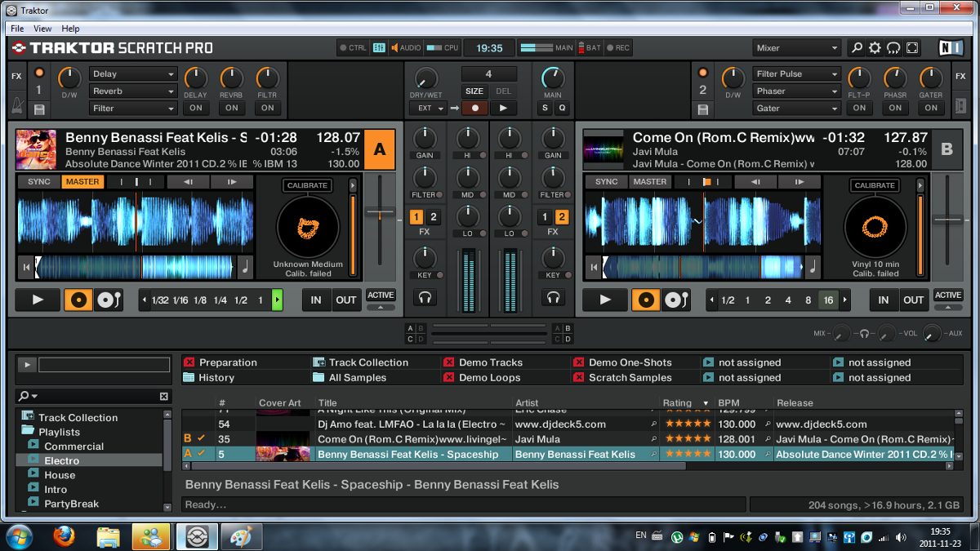Image resolution: width=980 pixels, height=551 pixels.
Task: Start loop recorder with record button
Action: pos(474,108)
